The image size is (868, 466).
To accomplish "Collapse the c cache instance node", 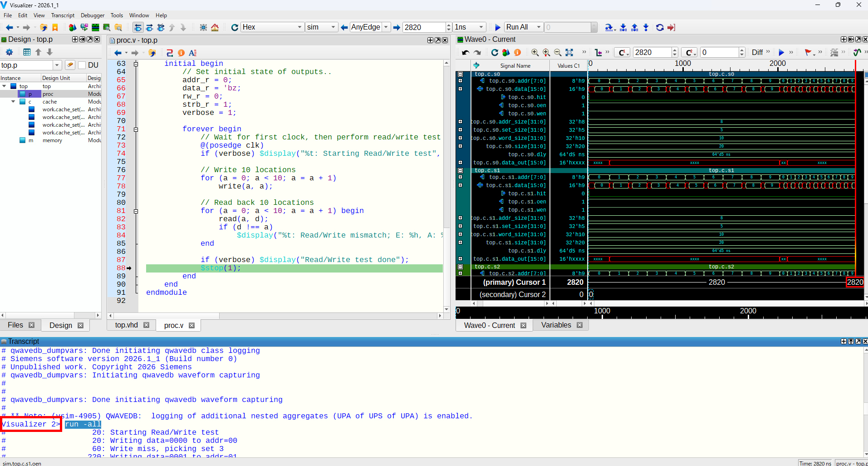I will click(13, 102).
